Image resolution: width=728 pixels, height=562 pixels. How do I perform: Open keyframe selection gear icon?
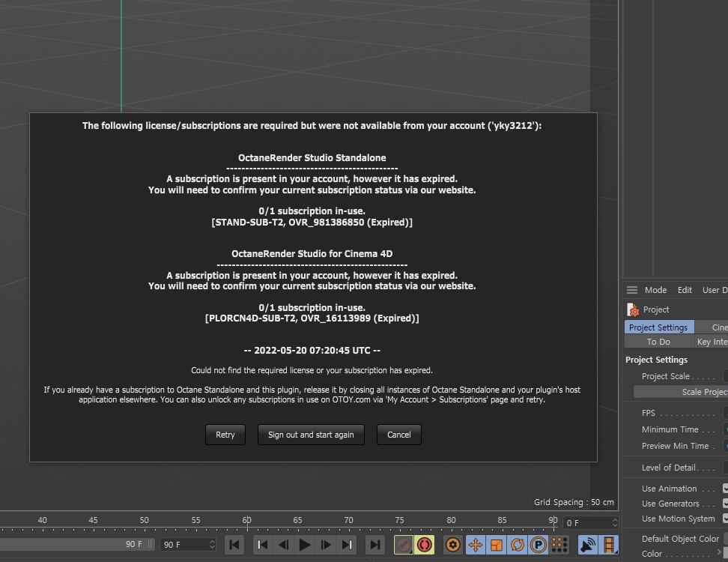tap(452, 545)
